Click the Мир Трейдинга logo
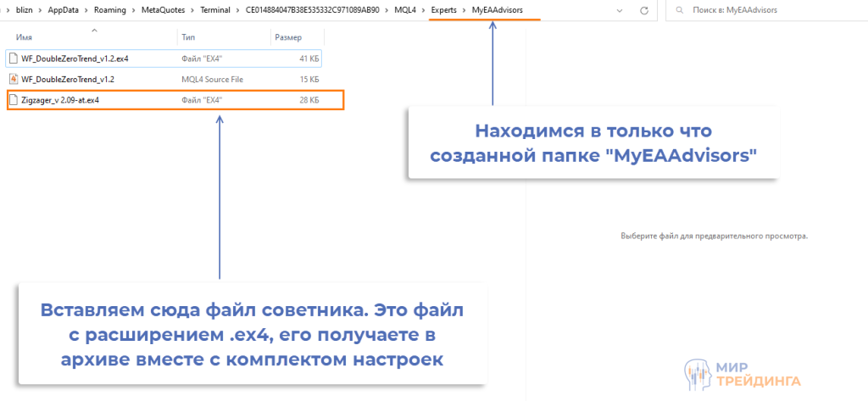Image resolution: width=868 pixels, height=401 pixels. click(739, 374)
